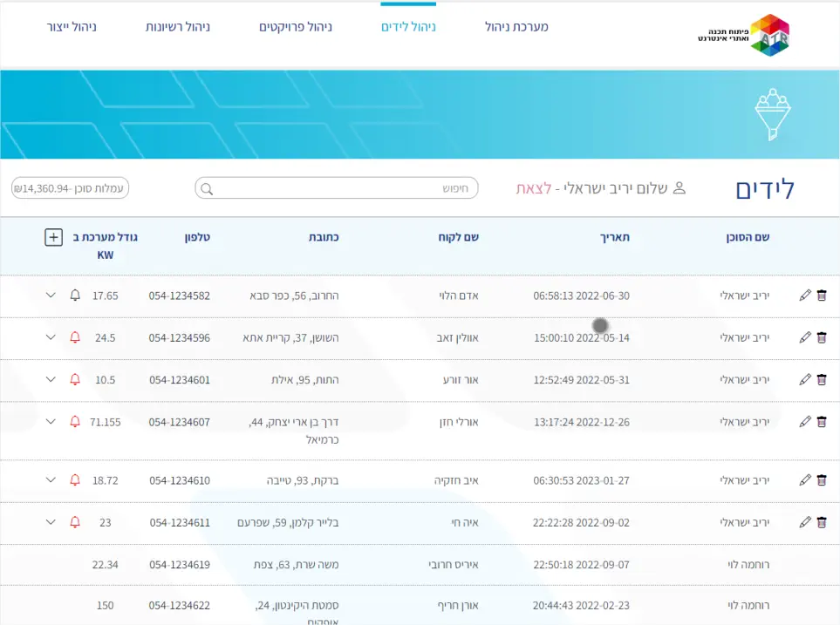
Task: Sort by the תאריך column header
Action: 614,237
